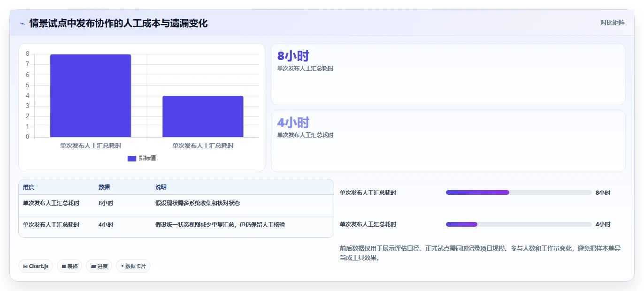
Task: Click the 4小时 value next to progress bar
Action: pos(603,224)
